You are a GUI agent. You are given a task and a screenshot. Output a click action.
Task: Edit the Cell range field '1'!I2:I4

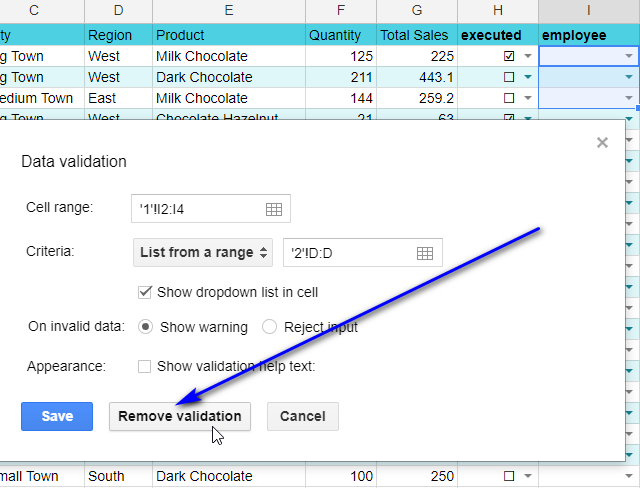[x=211, y=209]
